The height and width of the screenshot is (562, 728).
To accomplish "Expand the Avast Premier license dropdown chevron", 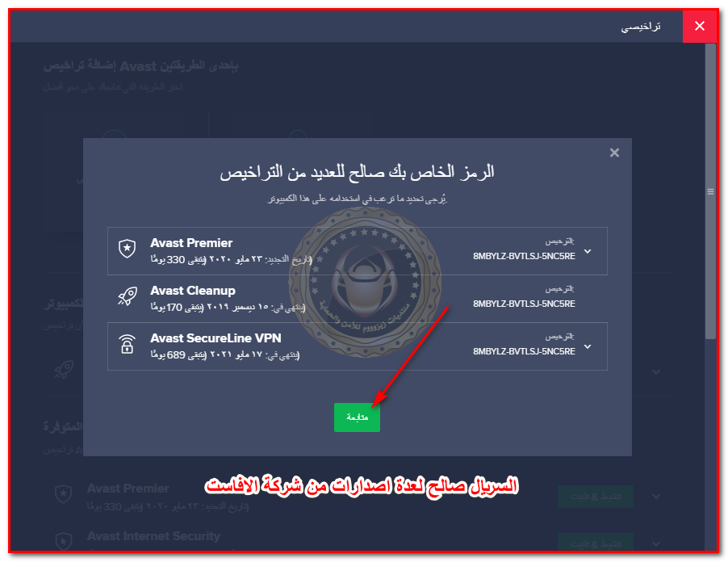I will (x=588, y=251).
